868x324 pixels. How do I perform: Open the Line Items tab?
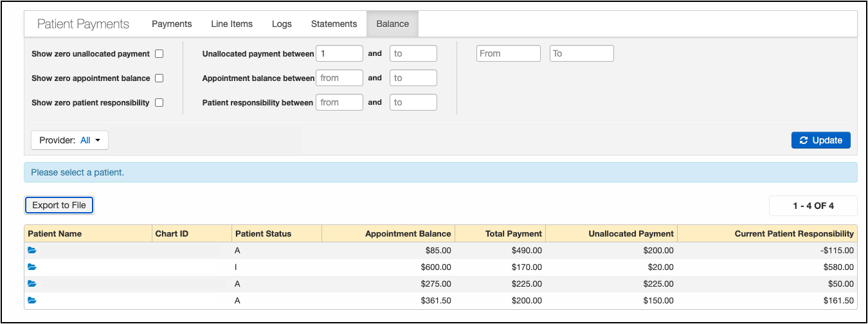tap(231, 24)
